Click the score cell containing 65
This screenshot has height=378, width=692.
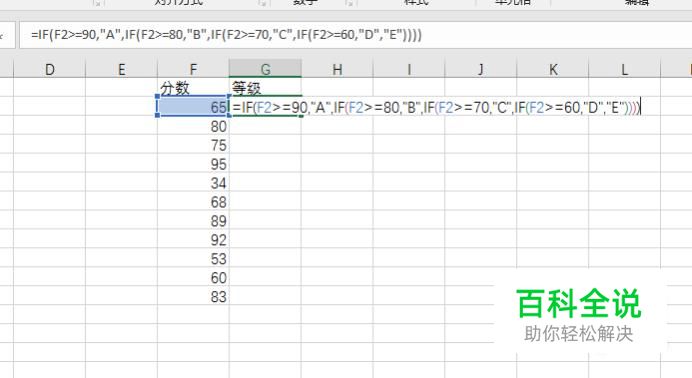click(x=193, y=106)
